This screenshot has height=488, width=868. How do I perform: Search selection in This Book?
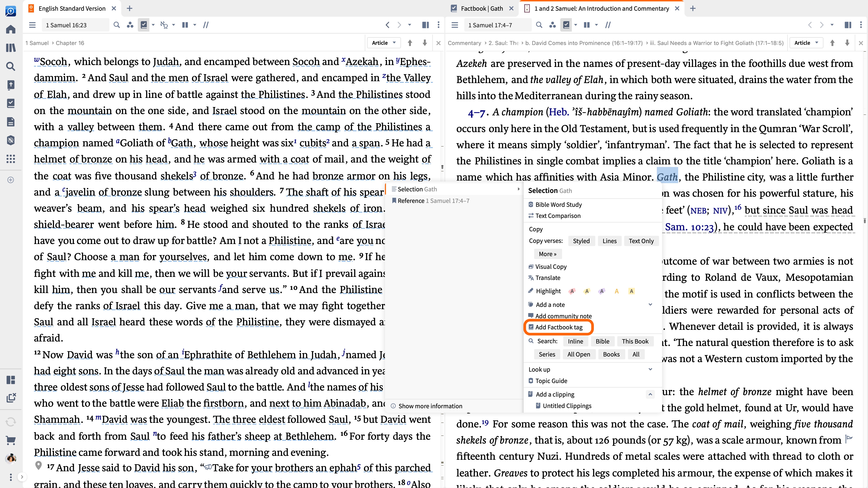pyautogui.click(x=635, y=341)
